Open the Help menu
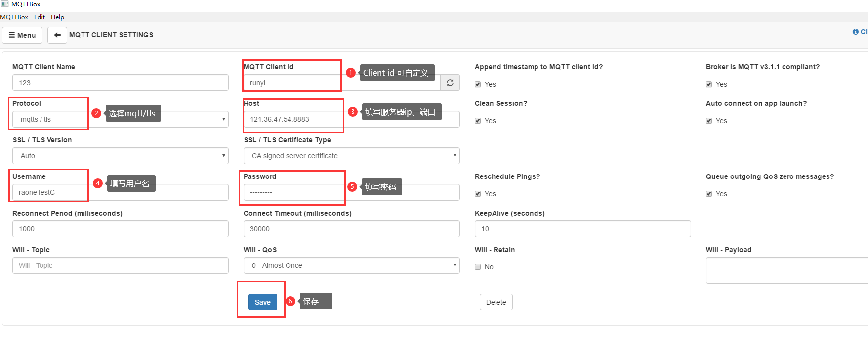The width and height of the screenshot is (868, 352). pyautogui.click(x=57, y=17)
